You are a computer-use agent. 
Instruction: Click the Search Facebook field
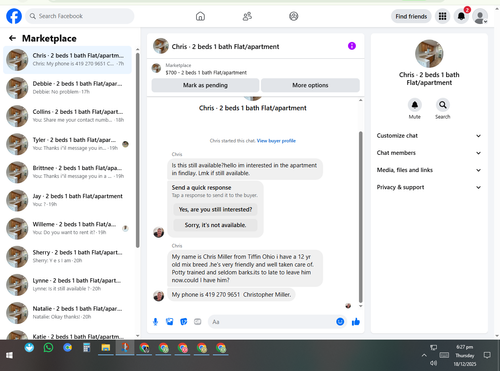pos(80,16)
